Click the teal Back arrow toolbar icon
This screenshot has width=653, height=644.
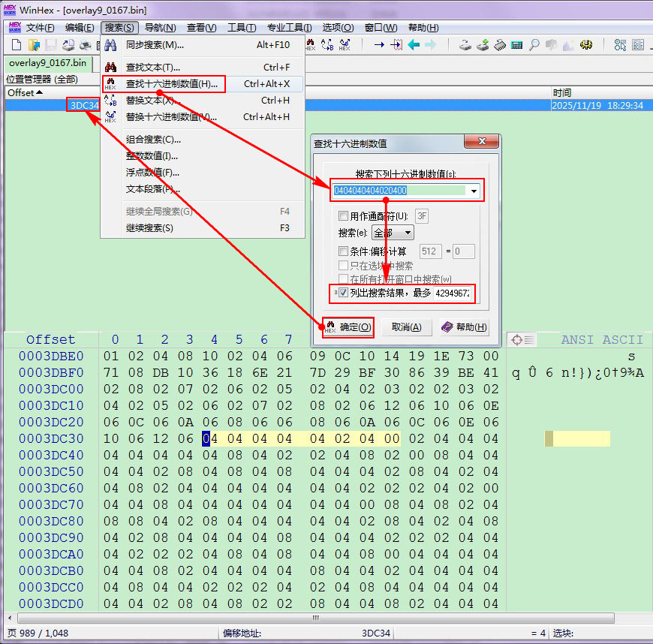(414, 45)
